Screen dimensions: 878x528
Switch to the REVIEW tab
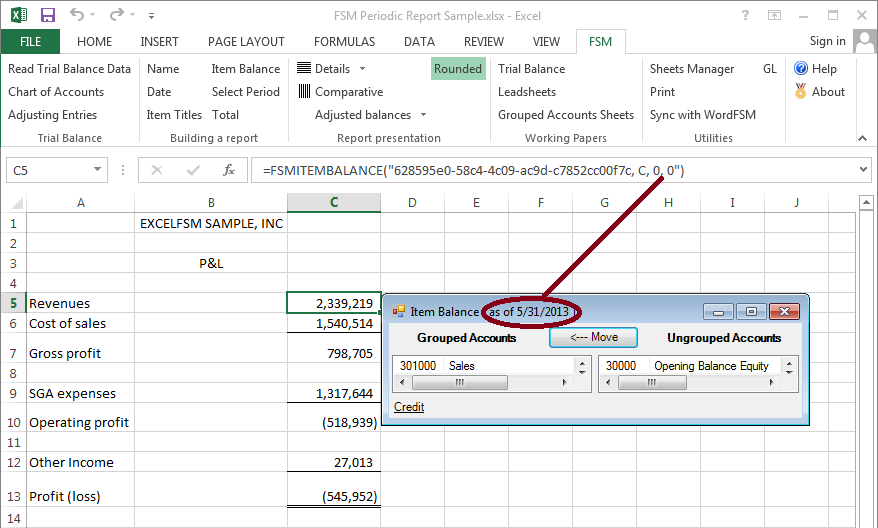pyautogui.click(x=484, y=41)
